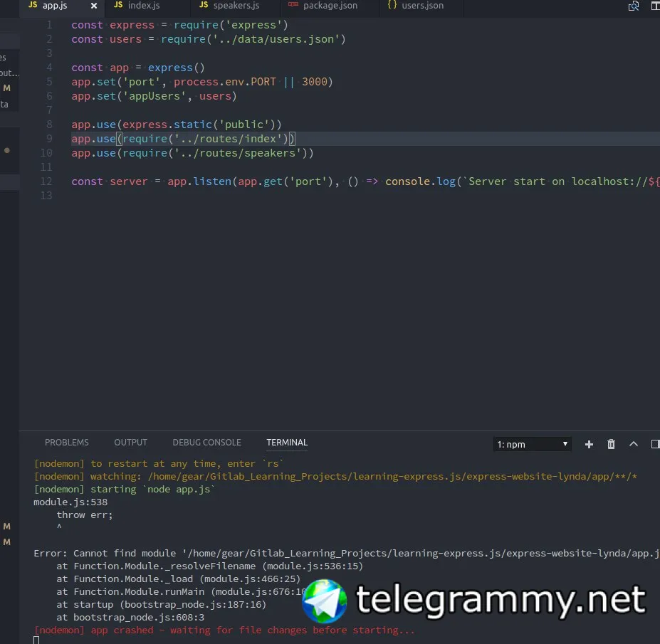The width and height of the screenshot is (660, 644).
Task: Click the open preview search icon
Action: pos(634,6)
